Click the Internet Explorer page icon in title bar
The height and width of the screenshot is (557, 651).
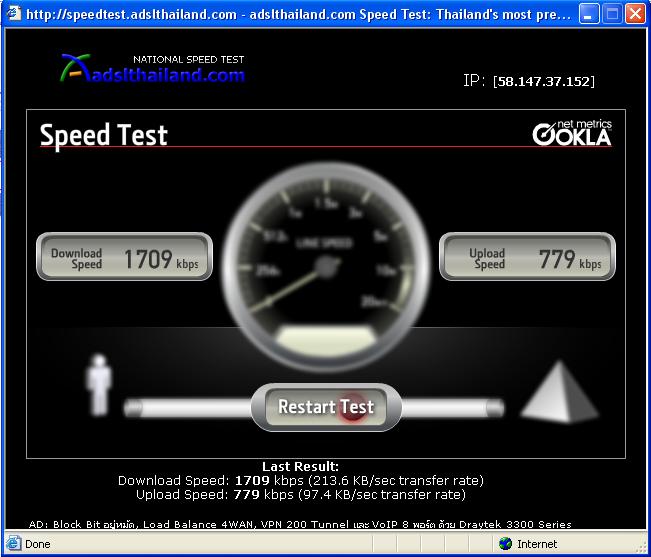pos(13,13)
